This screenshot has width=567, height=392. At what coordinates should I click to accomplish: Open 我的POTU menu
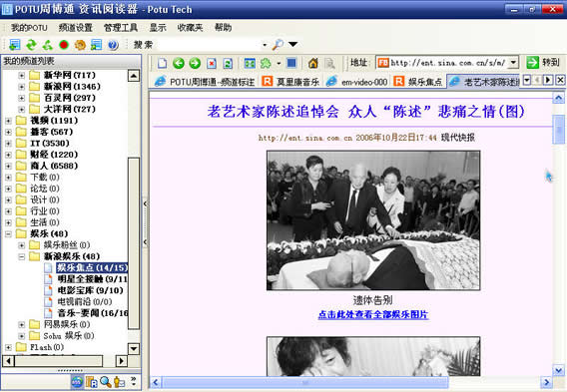click(x=29, y=28)
